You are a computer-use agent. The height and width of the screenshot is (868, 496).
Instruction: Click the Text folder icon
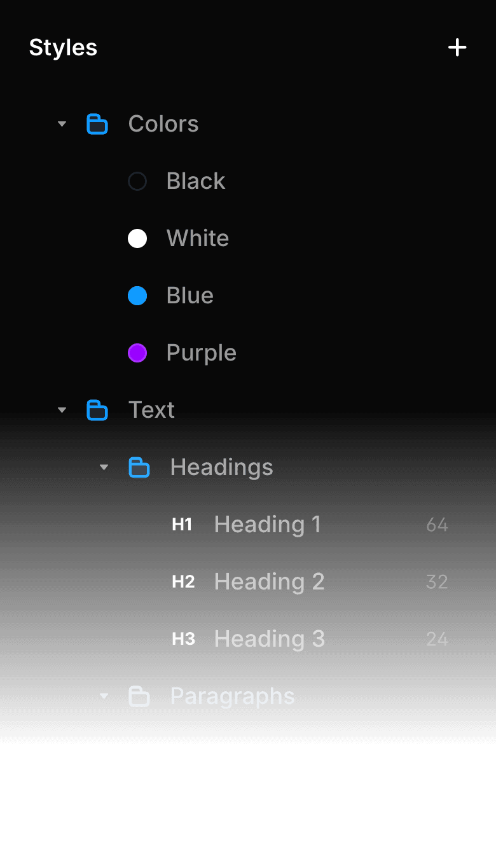(x=97, y=410)
